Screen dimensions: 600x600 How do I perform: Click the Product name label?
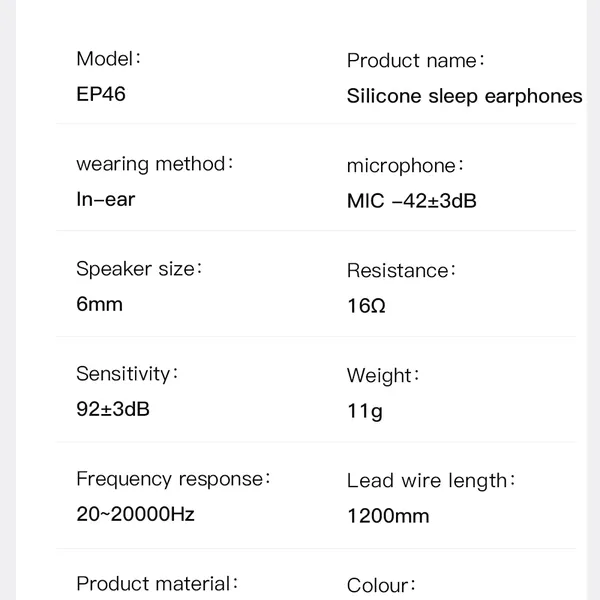click(415, 60)
